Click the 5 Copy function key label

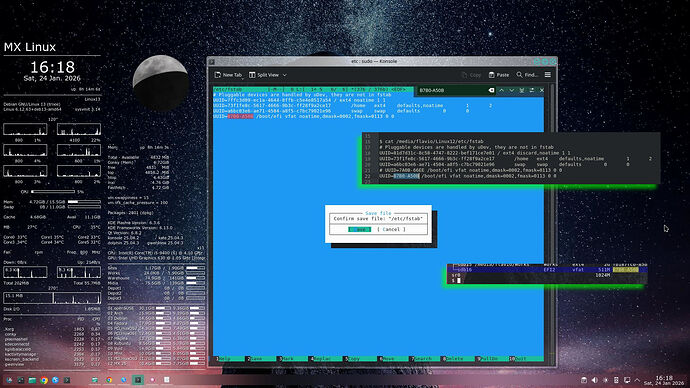point(352,359)
